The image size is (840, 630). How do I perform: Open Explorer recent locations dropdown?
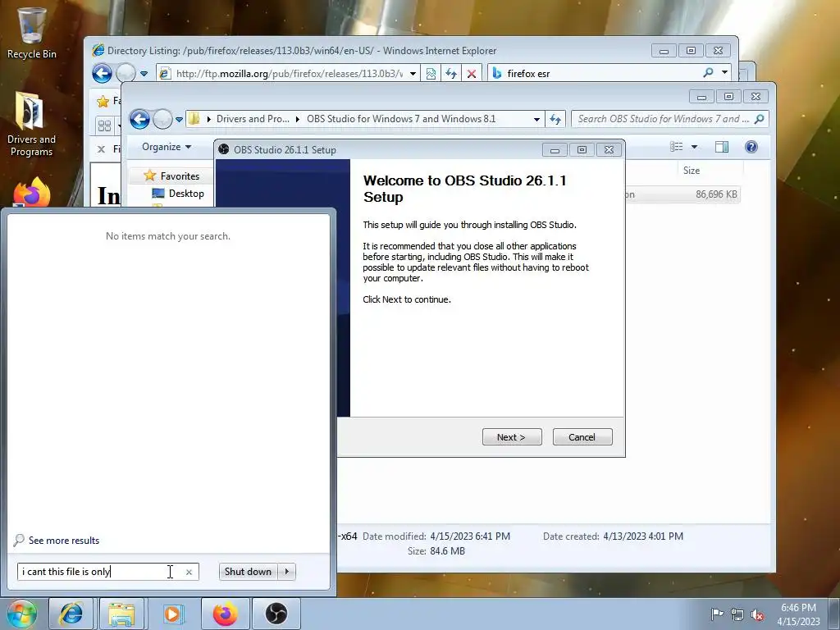(179, 119)
